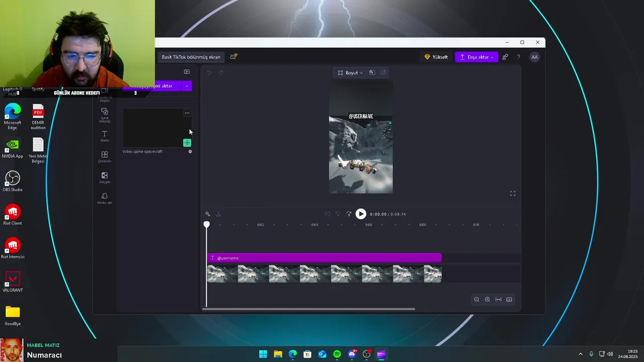644x362 pixels.
Task: Open the İçerik kitaplığı sidebar section
Action: point(105,115)
